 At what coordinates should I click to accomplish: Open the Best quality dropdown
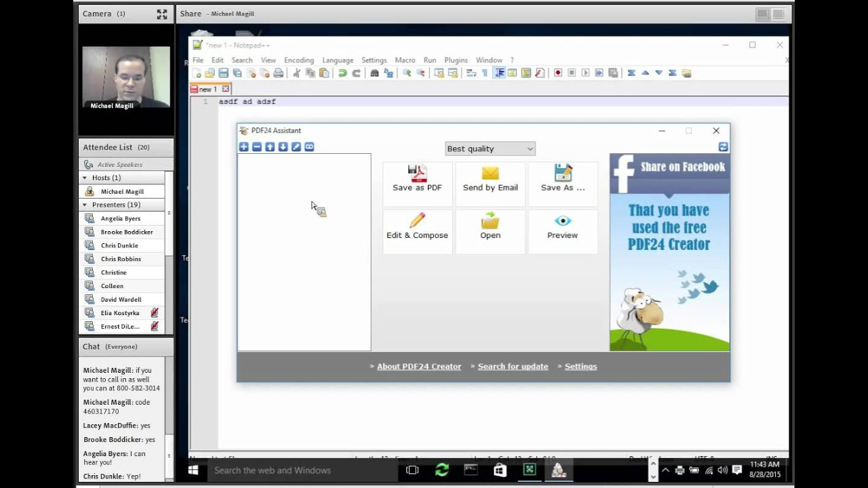[490, 148]
